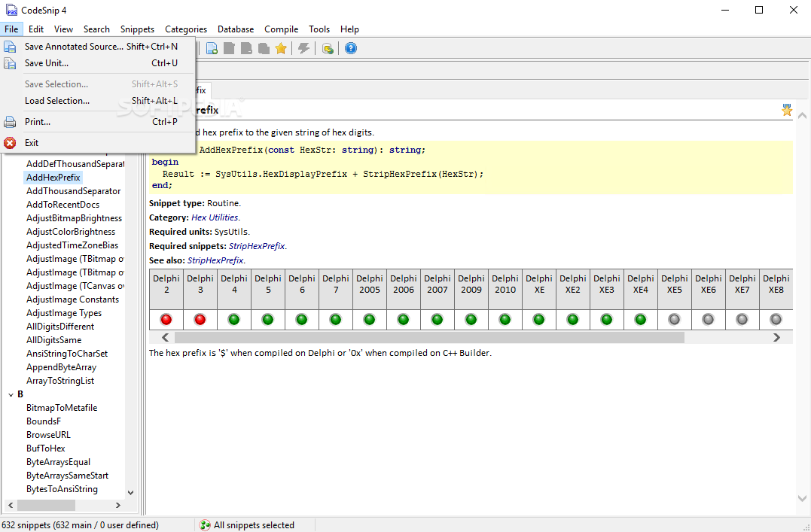Select AnsiStringToCharSet snippet
Screen dimensions: 811x532
[67, 354]
